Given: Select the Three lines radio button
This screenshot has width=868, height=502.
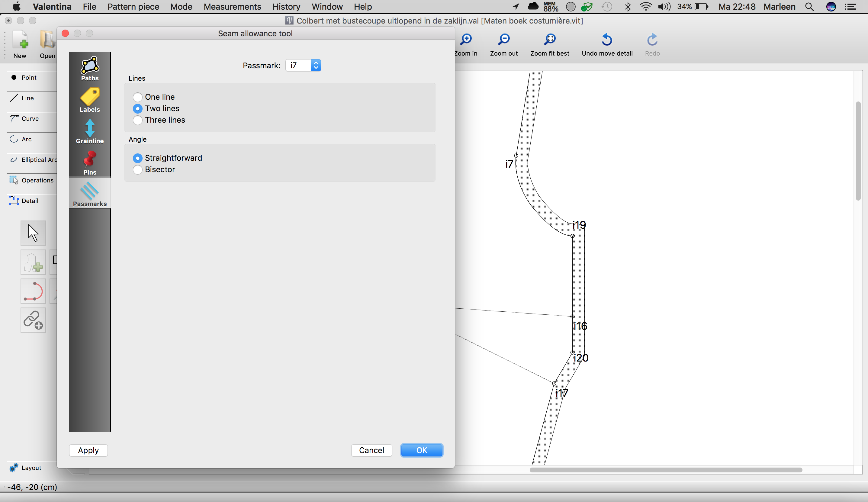Looking at the screenshot, I should click(x=137, y=120).
